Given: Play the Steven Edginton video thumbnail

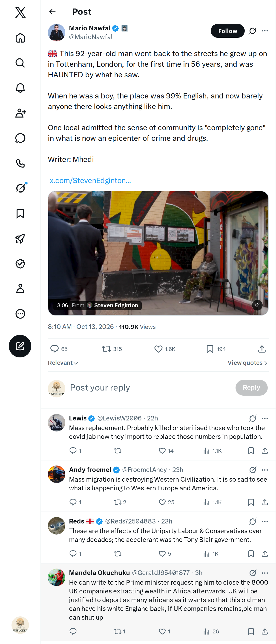Looking at the screenshot, I should [158, 253].
